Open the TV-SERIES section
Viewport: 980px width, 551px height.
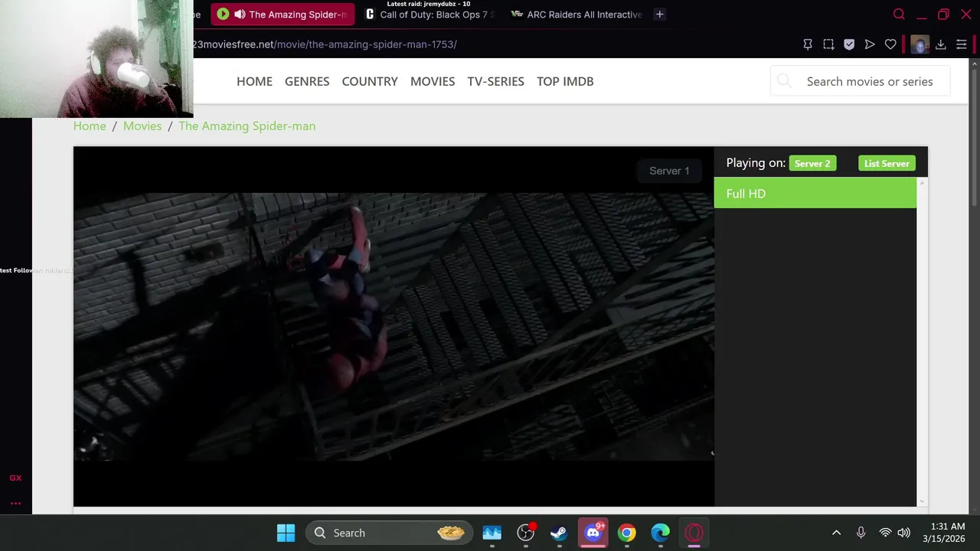[495, 81]
